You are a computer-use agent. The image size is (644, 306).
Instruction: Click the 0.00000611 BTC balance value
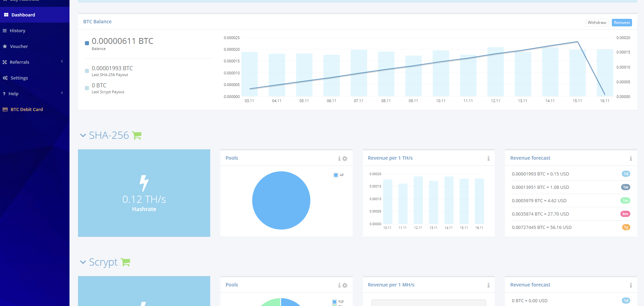coord(123,41)
